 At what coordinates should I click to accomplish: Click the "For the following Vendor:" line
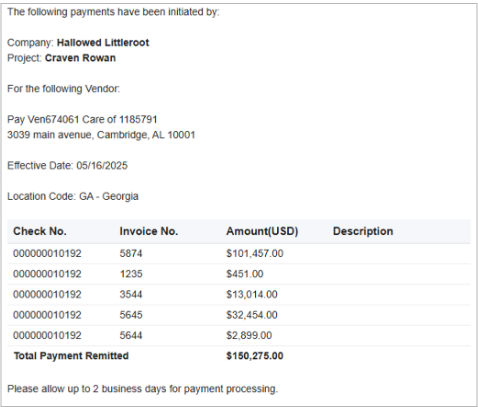pyautogui.click(x=64, y=89)
